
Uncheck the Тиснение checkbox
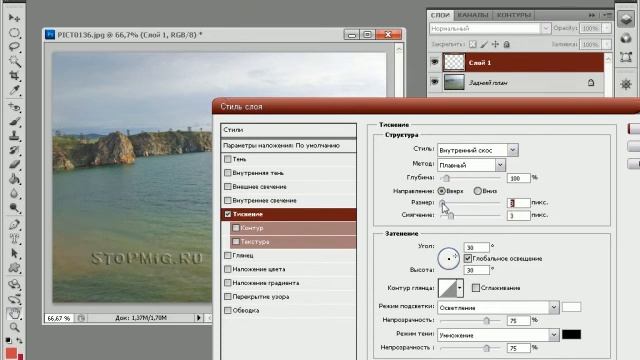(x=228, y=214)
